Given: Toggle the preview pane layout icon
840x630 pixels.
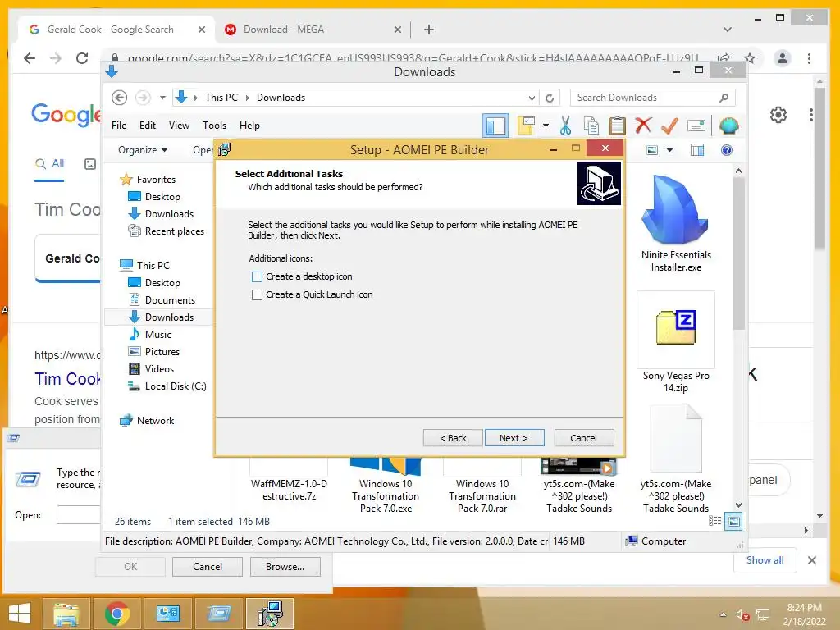Looking at the screenshot, I should [x=495, y=126].
